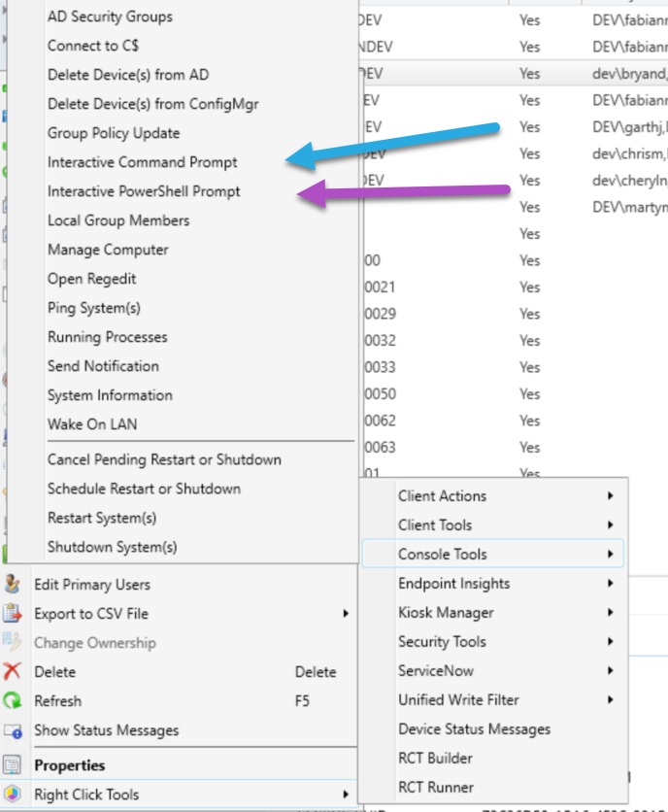The width and height of the screenshot is (668, 812).
Task: Select Wake On LAN option
Action: point(91,424)
